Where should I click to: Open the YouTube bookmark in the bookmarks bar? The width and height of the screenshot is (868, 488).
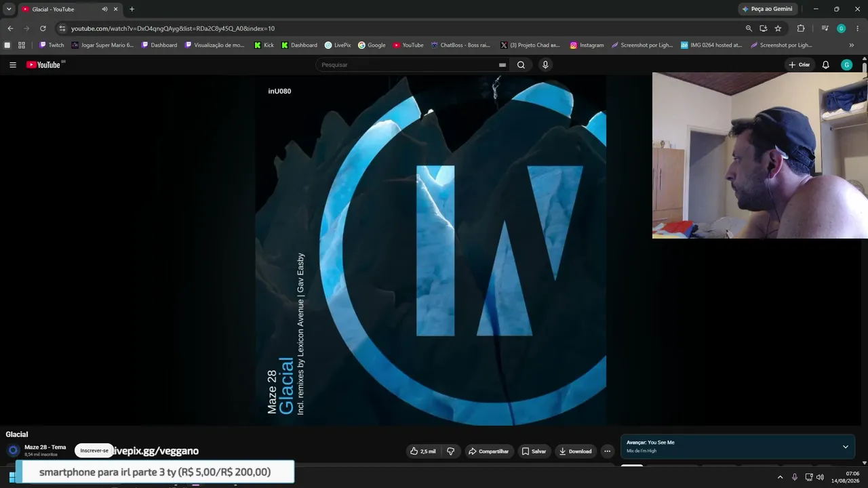tap(408, 45)
